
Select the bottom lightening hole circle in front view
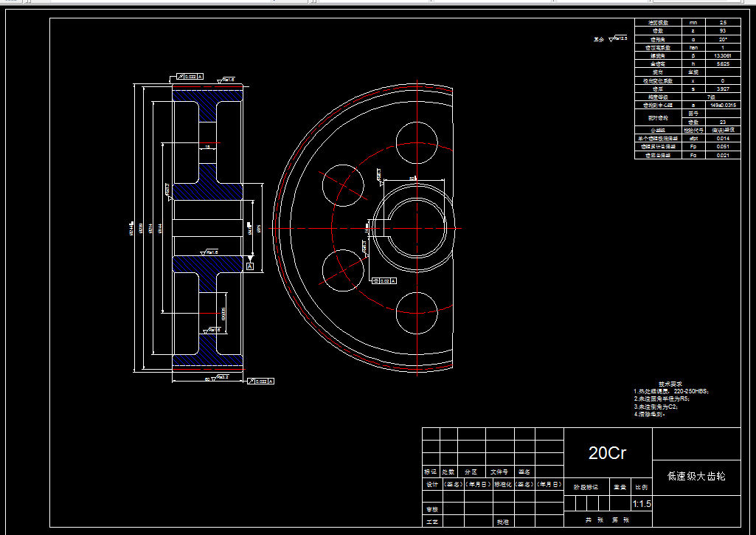[417, 313]
